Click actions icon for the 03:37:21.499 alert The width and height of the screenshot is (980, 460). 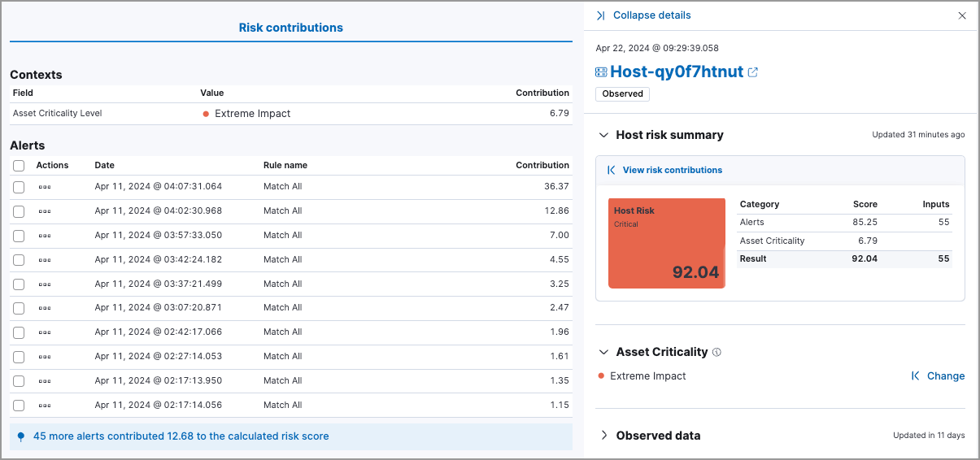click(x=45, y=284)
